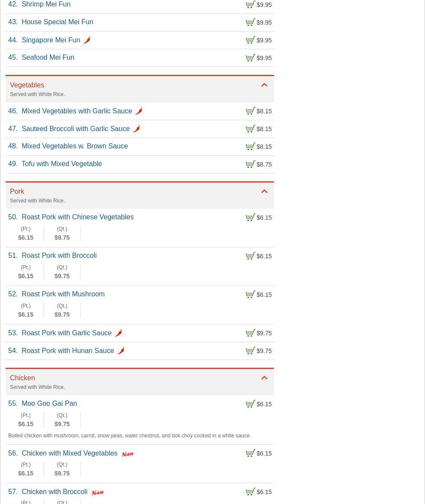The image size is (425, 504).
Task: Collapse the Chicken menu section
Action: [x=264, y=378]
